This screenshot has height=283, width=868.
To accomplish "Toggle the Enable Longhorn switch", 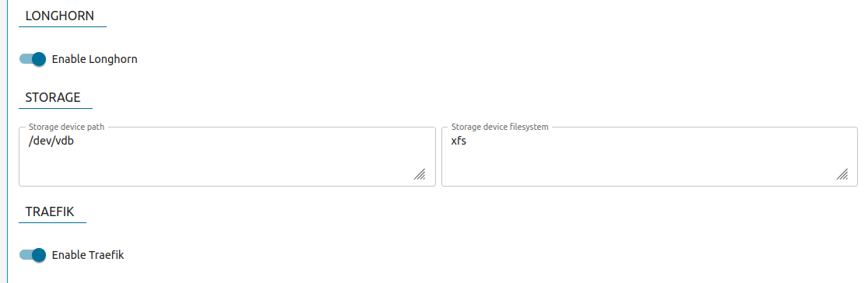I will click(33, 59).
